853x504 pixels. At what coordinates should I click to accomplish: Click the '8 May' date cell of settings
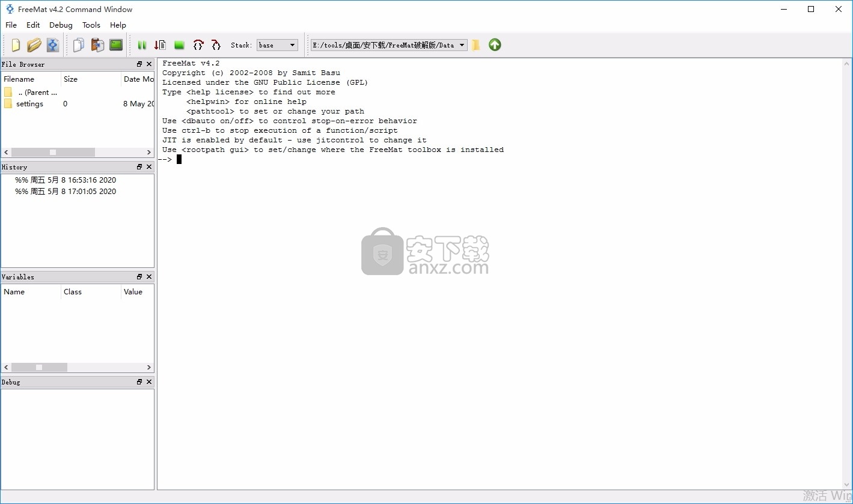138,104
